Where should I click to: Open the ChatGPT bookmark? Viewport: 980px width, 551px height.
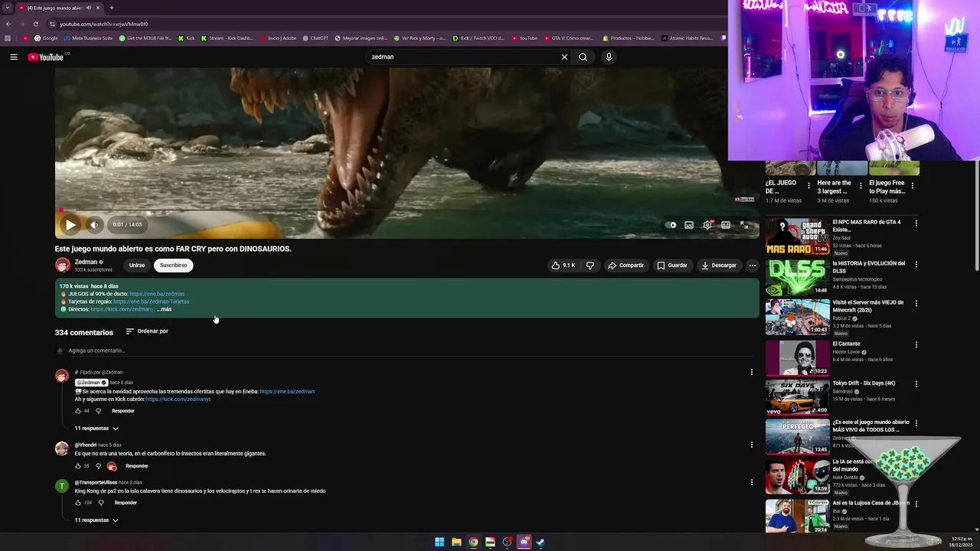[x=315, y=38]
